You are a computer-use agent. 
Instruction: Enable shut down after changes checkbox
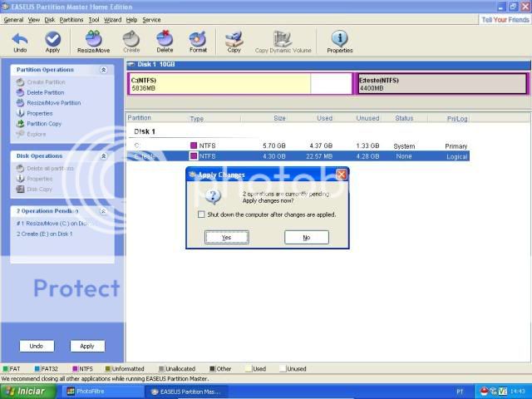[x=201, y=214]
